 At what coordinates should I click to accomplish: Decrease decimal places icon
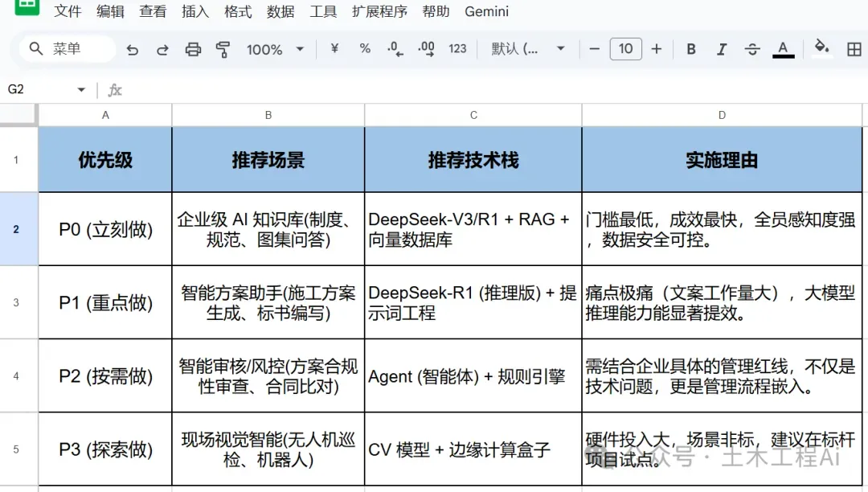(395, 49)
